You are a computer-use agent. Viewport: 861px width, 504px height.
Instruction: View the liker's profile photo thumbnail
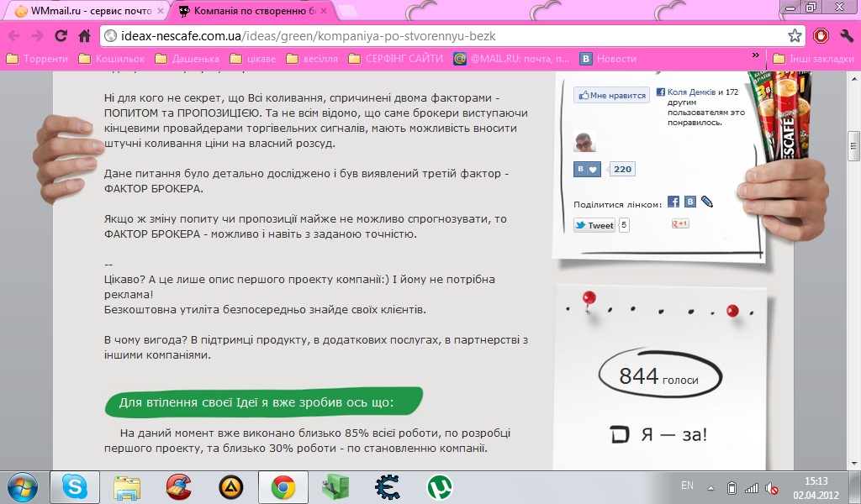[x=585, y=142]
